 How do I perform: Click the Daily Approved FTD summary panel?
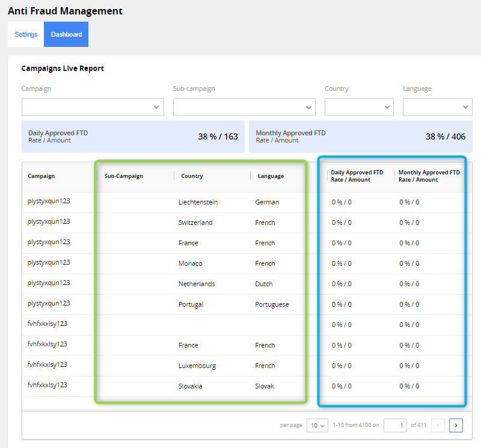coord(132,137)
